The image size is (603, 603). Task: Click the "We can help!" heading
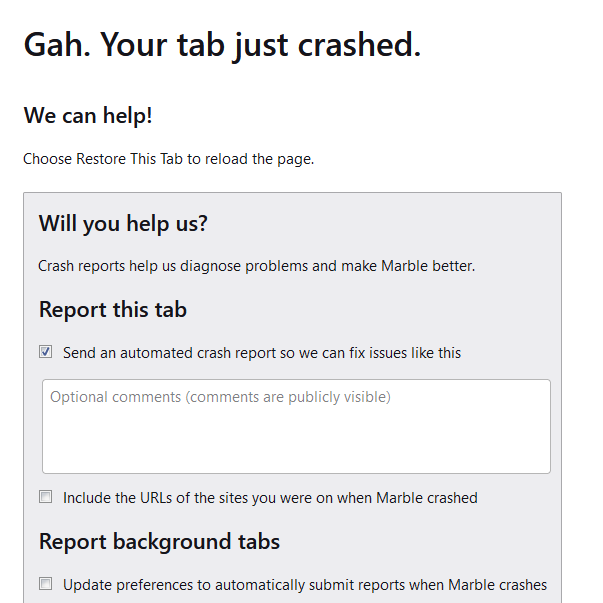(88, 116)
